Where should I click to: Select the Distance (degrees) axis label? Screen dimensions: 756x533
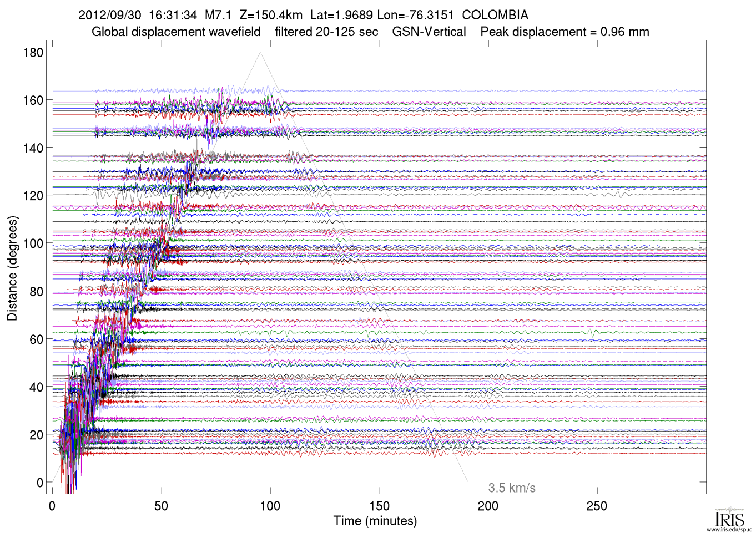pyautogui.click(x=12, y=268)
